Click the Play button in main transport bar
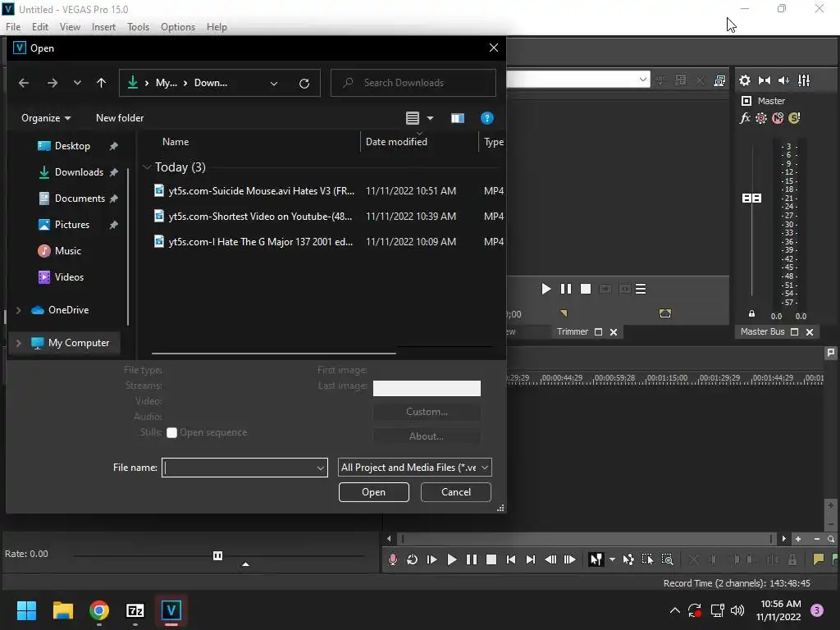This screenshot has width=840, height=630. [452, 559]
